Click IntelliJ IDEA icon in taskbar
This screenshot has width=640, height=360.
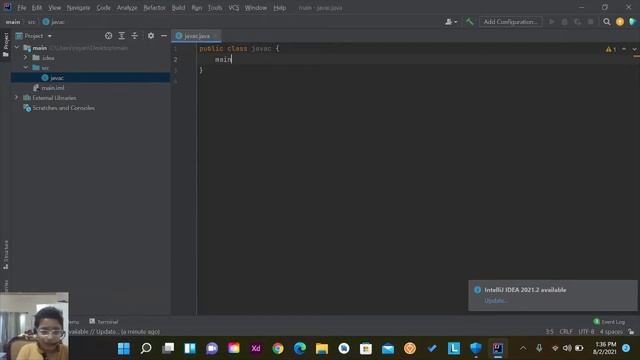[x=498, y=348]
